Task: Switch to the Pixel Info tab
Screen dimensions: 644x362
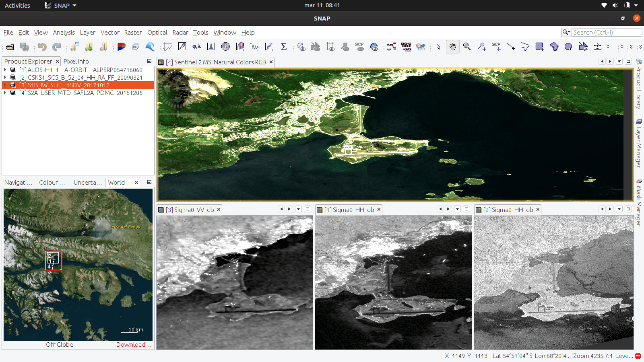Action: click(76, 61)
